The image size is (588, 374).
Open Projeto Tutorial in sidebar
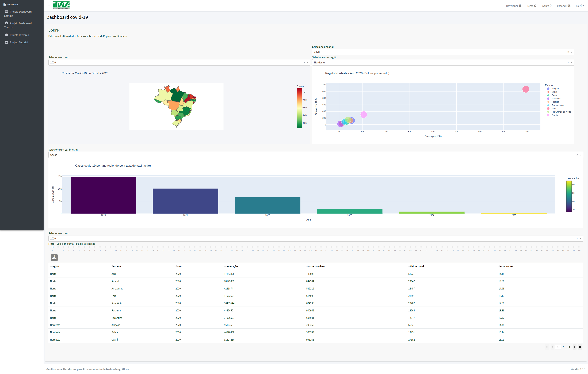(x=19, y=43)
